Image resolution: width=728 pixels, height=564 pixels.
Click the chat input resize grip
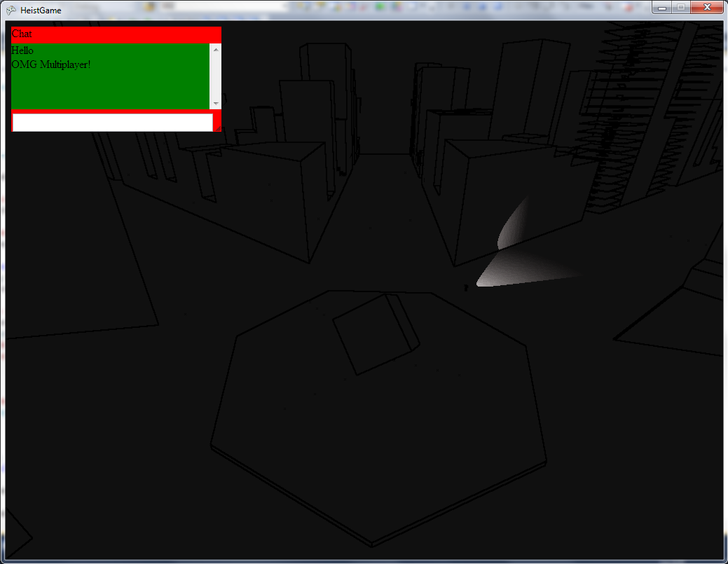pyautogui.click(x=218, y=128)
